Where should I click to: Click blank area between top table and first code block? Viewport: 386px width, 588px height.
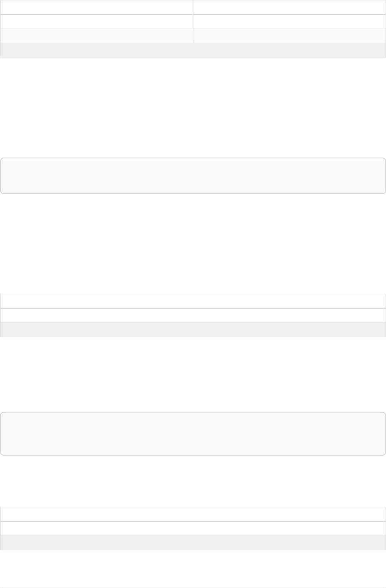click(193, 107)
